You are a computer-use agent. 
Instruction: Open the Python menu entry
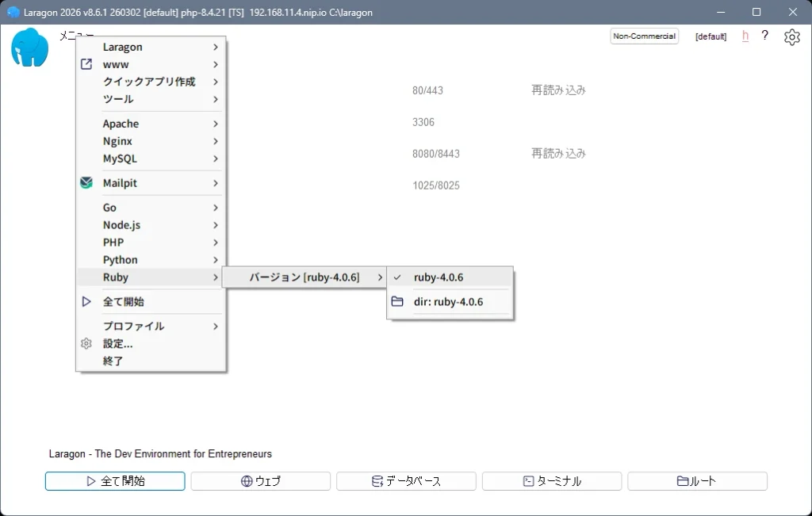coord(151,260)
